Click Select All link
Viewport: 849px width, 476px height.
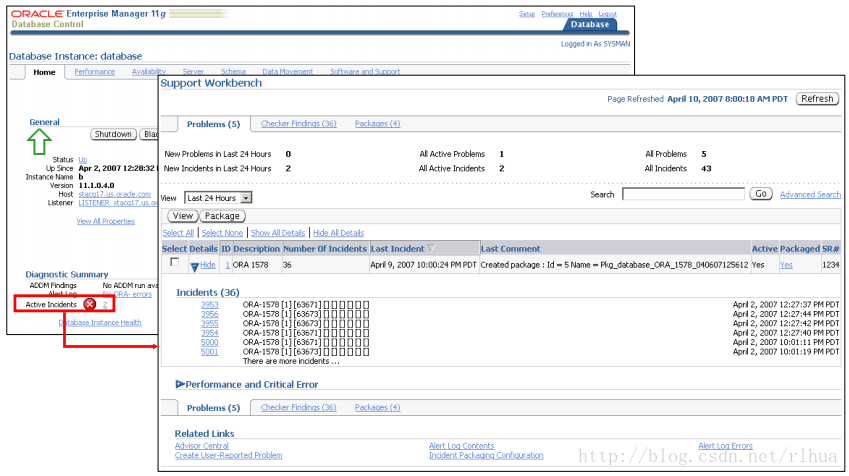point(178,233)
